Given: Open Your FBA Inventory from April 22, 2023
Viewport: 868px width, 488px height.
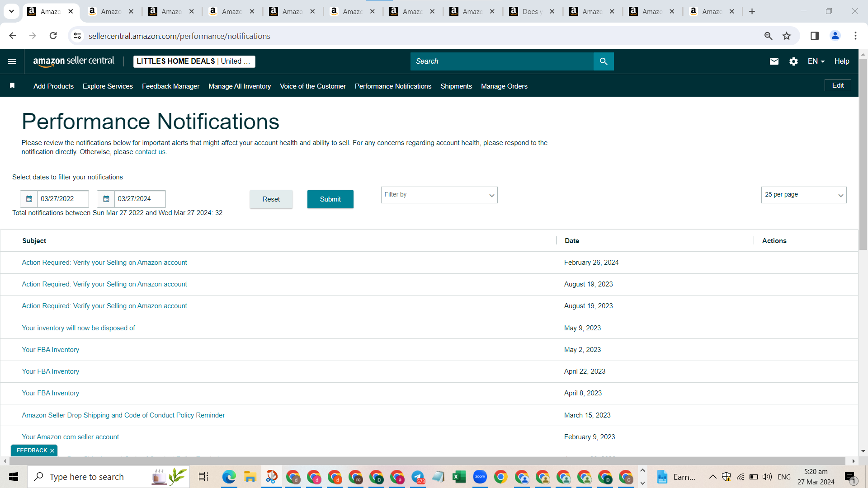Looking at the screenshot, I should pyautogui.click(x=51, y=371).
